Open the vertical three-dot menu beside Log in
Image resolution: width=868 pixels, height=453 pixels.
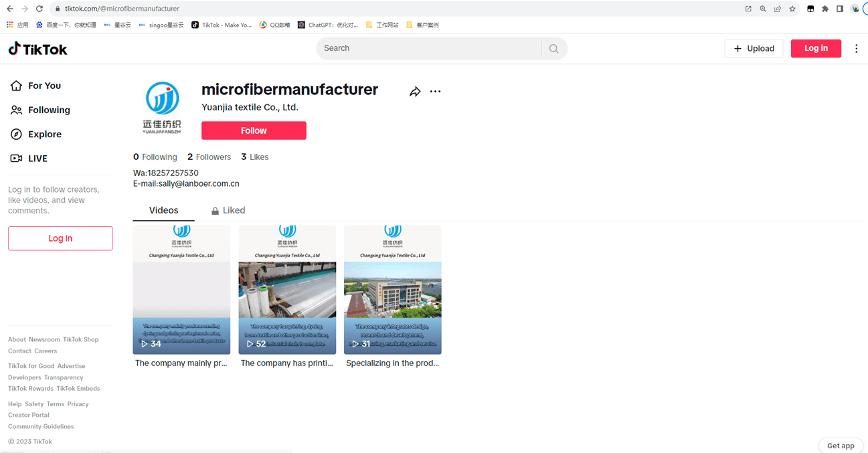click(x=856, y=48)
